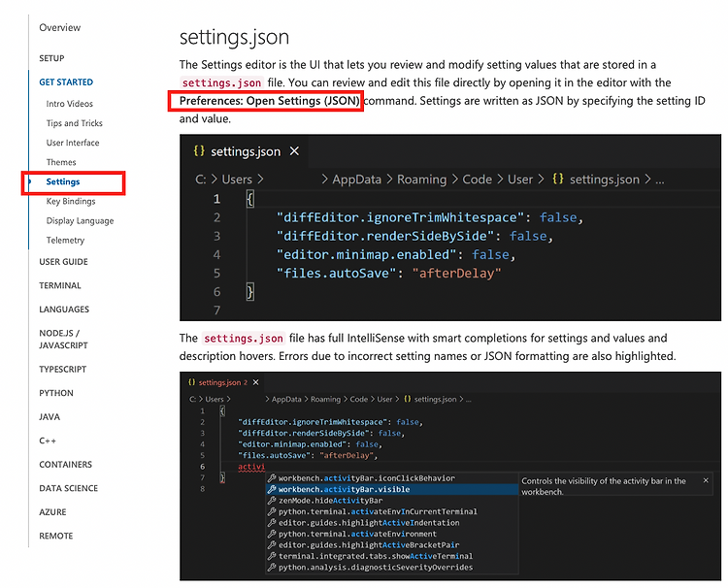The height and width of the screenshot is (588, 728).
Task: Choose terminal.integrated.tabs.showActiveTerminal suggestion
Action: coord(391,556)
